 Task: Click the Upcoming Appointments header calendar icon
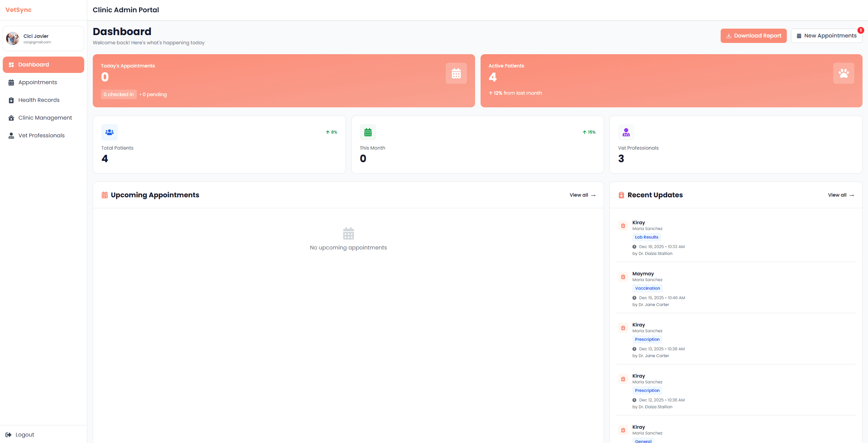click(105, 195)
